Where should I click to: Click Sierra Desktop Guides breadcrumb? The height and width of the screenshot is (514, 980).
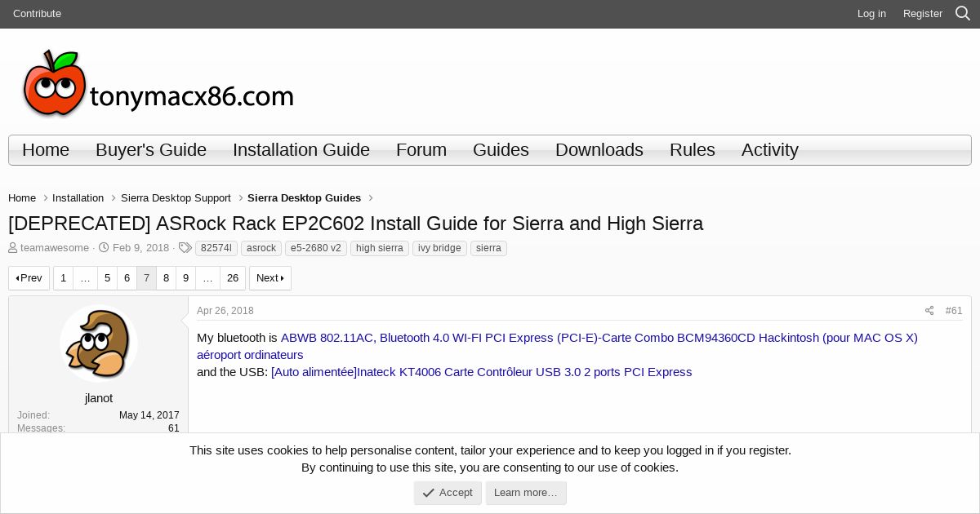point(304,198)
